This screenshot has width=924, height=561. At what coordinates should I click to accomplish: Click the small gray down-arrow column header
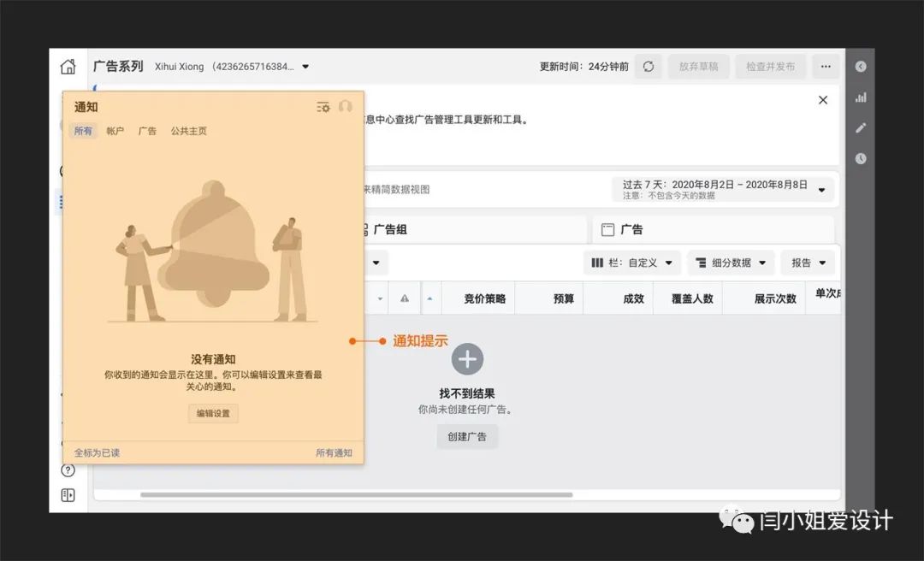point(380,298)
